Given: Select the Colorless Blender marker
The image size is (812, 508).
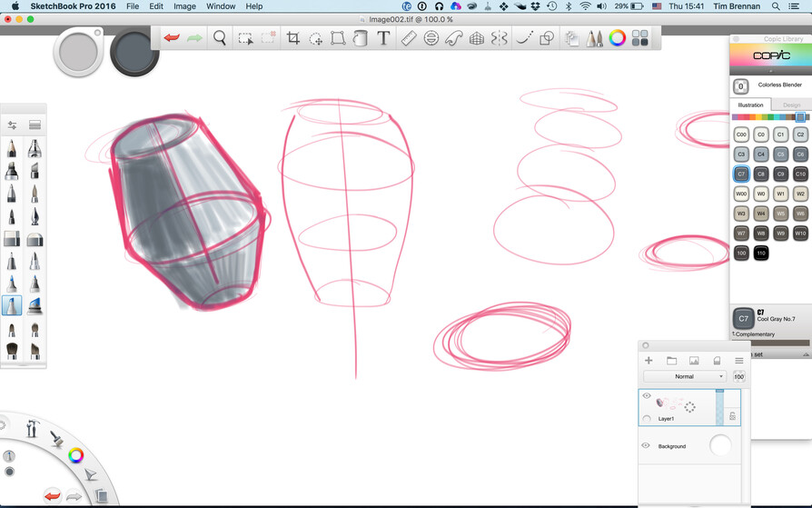Looking at the screenshot, I should [x=741, y=85].
